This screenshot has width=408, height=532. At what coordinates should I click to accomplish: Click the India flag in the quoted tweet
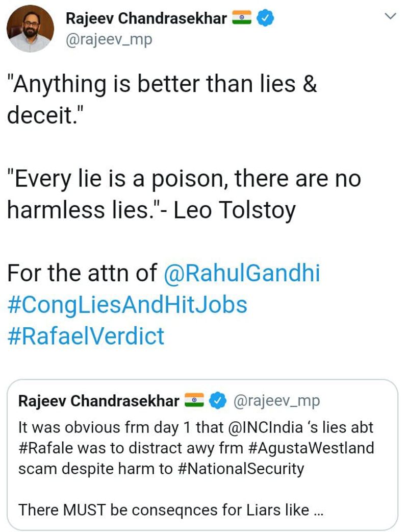point(194,401)
